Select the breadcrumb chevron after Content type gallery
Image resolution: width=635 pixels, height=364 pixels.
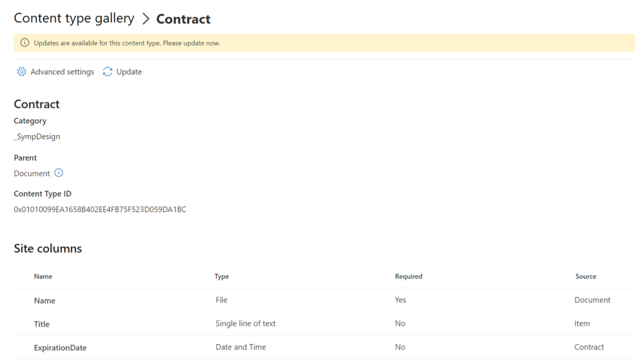[x=147, y=18]
